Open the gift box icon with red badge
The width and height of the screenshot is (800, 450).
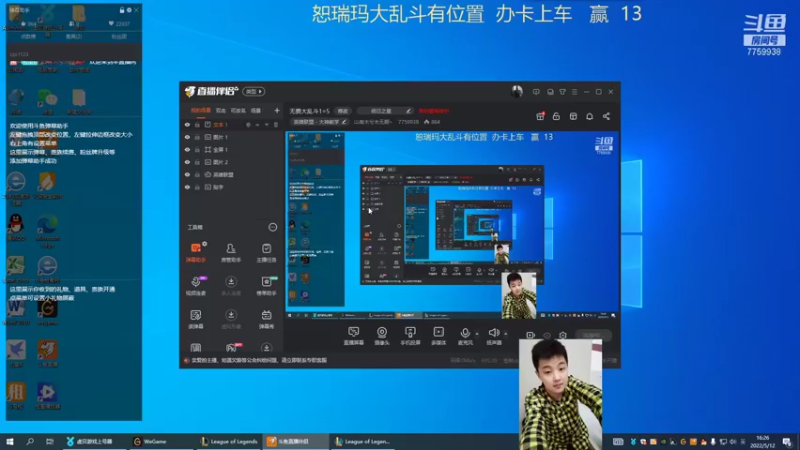click(540, 116)
